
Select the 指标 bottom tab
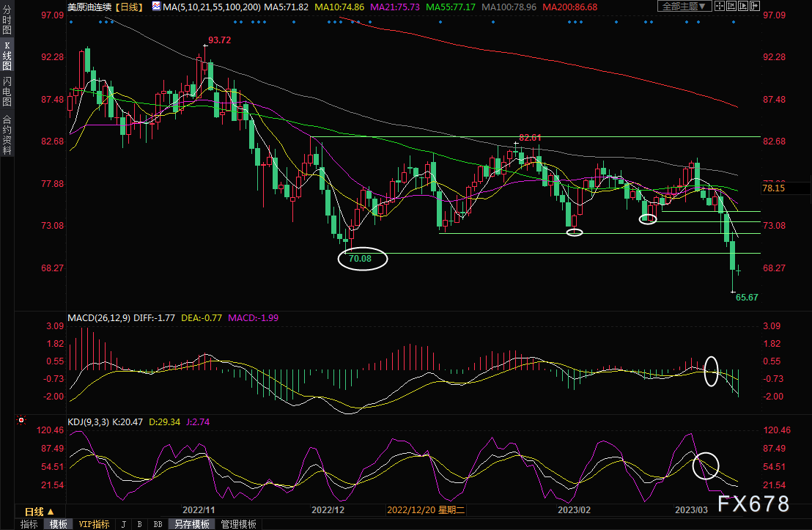coord(29,524)
